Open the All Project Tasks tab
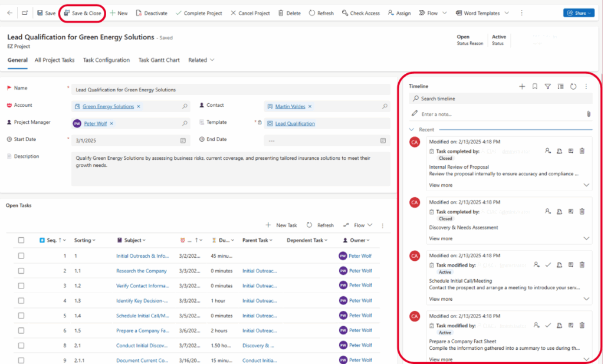Screen dimensions: 604x364 [54, 60]
